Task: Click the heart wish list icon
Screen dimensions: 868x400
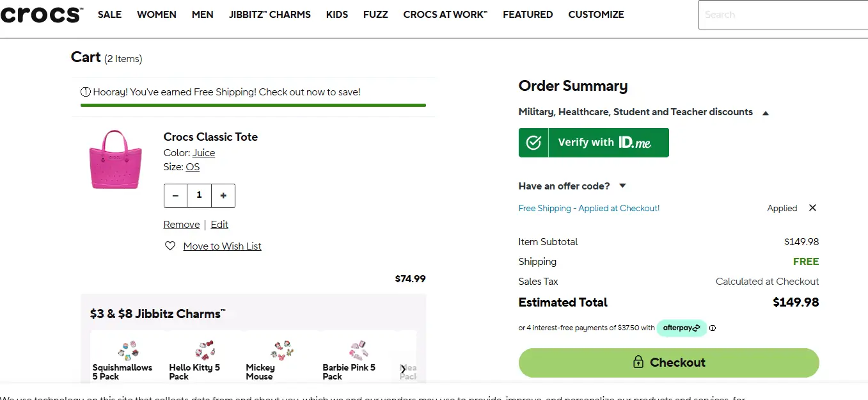Action: [x=170, y=246]
